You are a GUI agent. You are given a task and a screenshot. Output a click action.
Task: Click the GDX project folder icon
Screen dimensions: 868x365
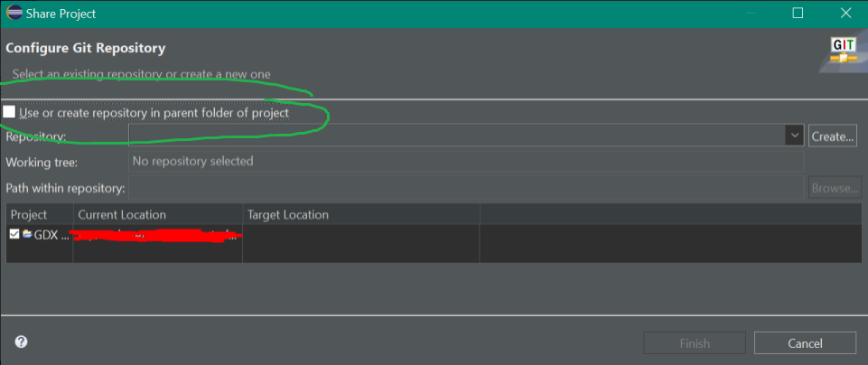[28, 234]
